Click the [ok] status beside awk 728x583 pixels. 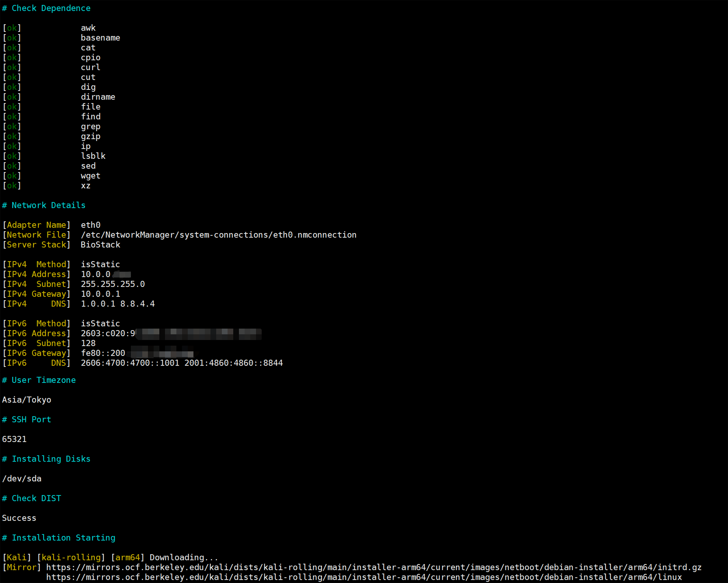click(12, 28)
